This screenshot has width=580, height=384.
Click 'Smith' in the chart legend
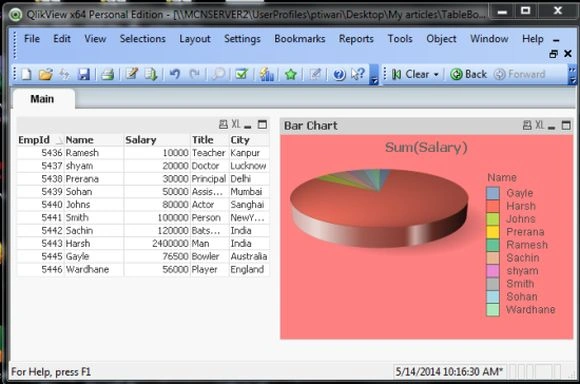(x=520, y=284)
